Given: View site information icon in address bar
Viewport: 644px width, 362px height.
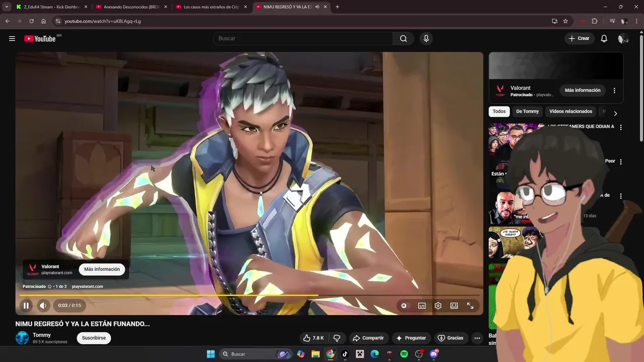Looking at the screenshot, I should (x=58, y=21).
